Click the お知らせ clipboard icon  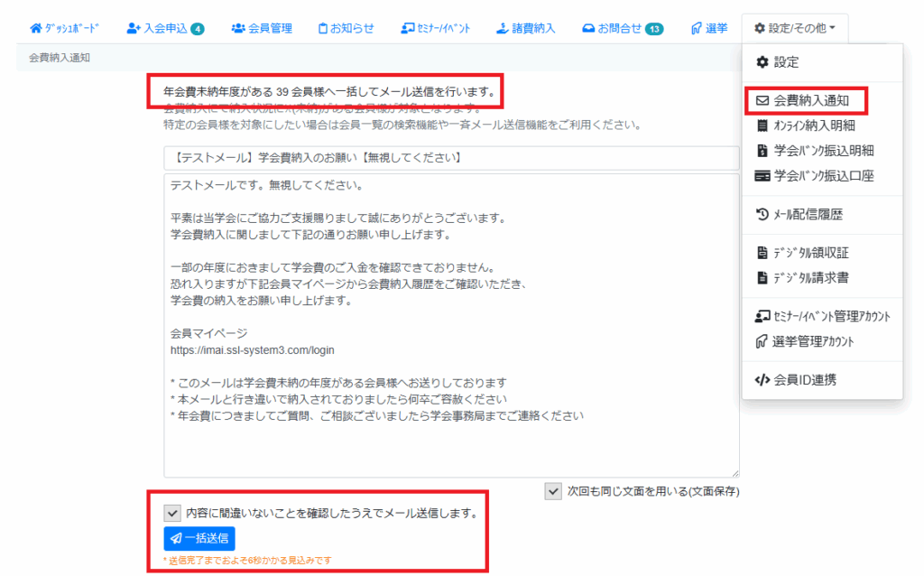(x=323, y=29)
